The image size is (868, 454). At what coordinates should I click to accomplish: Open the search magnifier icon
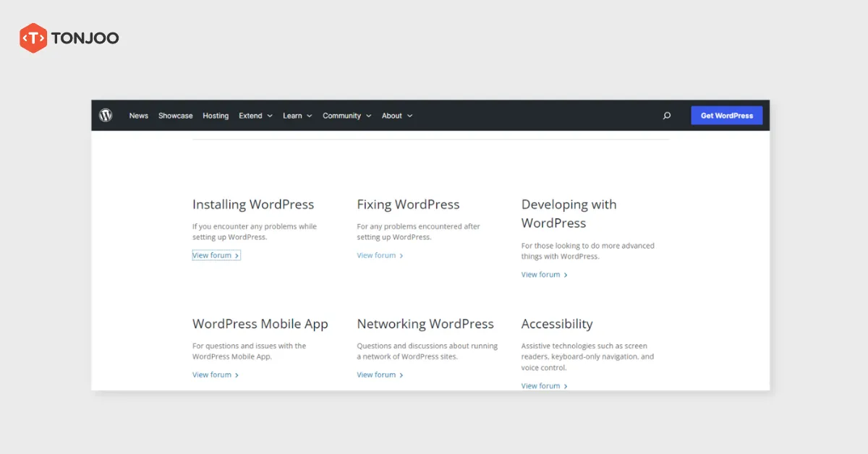666,115
